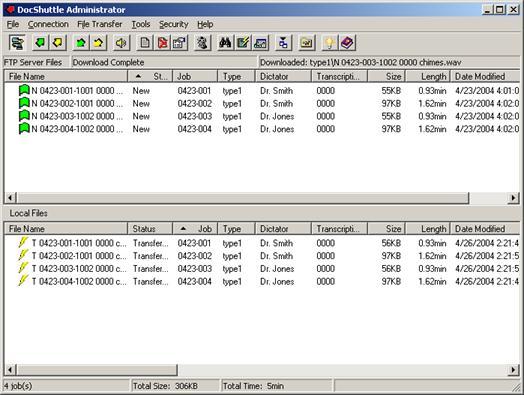Click green flag icon of N 0423-002-1001 file
This screenshot has height=395, width=524.
point(24,103)
